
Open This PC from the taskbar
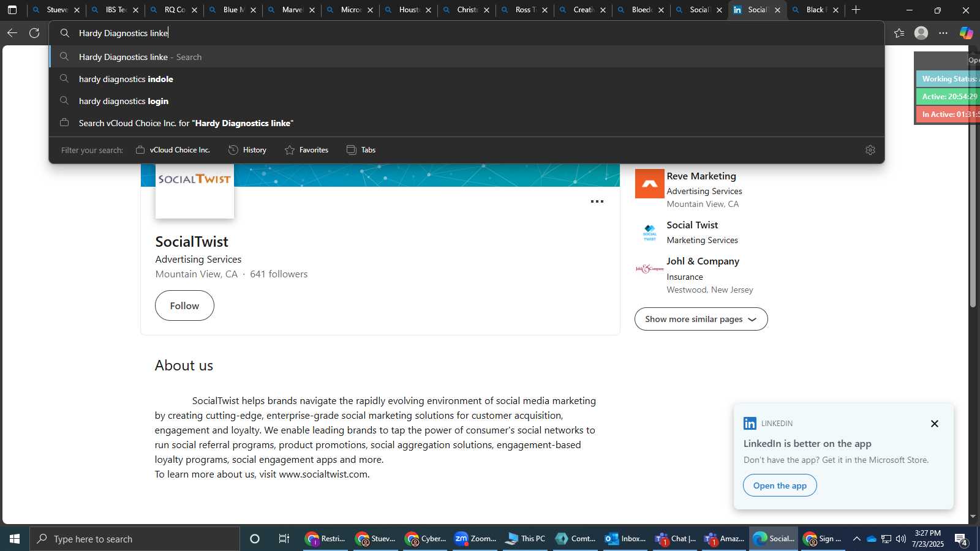tap(525, 539)
